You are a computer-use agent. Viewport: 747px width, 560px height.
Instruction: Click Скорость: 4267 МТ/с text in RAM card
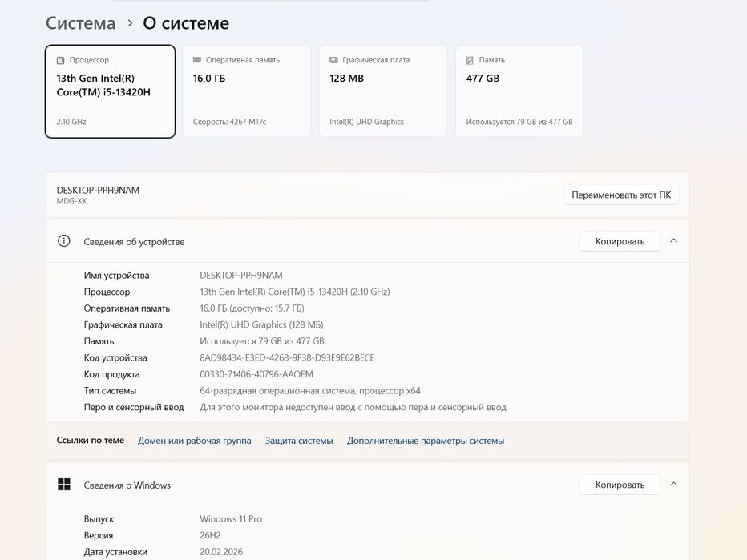pyautogui.click(x=229, y=122)
